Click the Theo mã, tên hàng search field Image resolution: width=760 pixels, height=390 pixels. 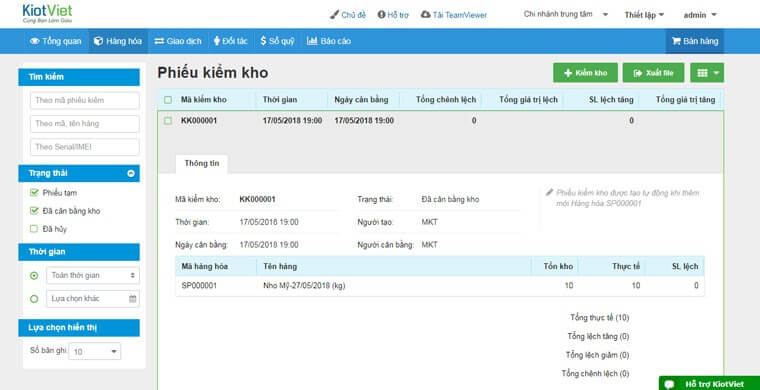(x=85, y=124)
